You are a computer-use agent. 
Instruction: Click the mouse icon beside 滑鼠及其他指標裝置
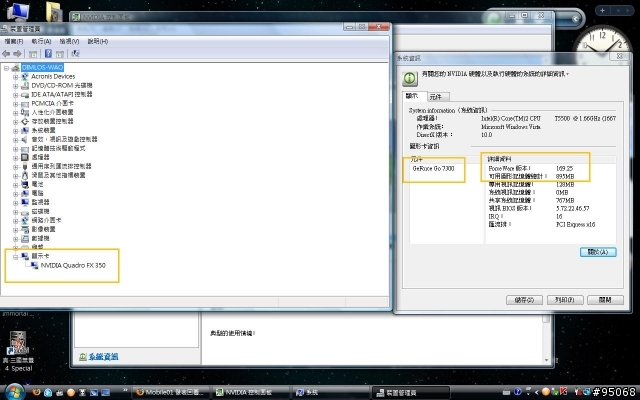[24, 176]
